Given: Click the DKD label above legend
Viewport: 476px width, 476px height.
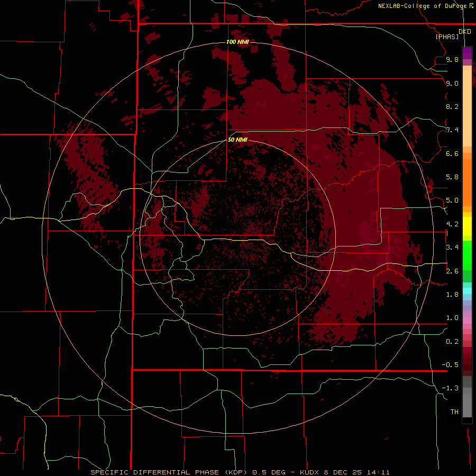Looking at the screenshot, I should (465, 32).
